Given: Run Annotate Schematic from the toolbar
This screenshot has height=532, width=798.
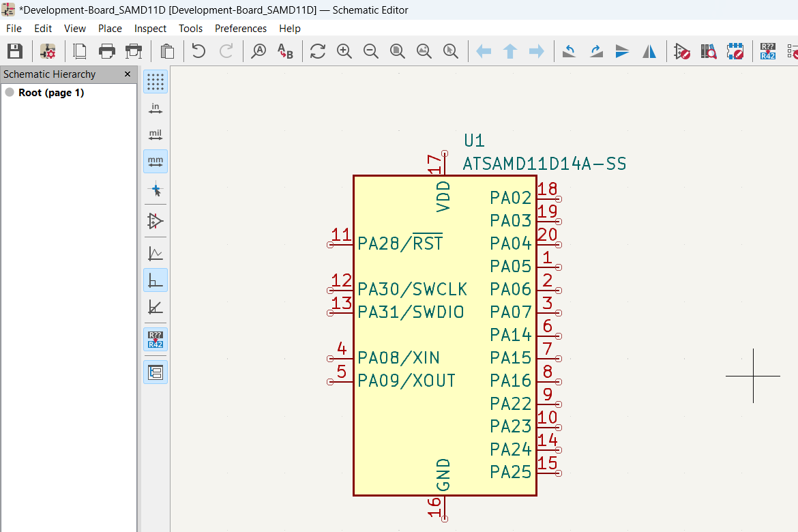Looking at the screenshot, I should pos(767,51).
